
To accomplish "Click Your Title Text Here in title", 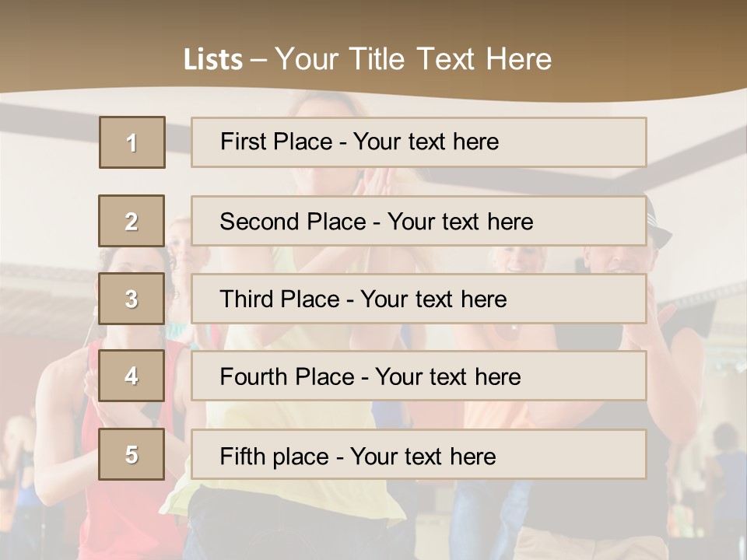I will pos(413,59).
